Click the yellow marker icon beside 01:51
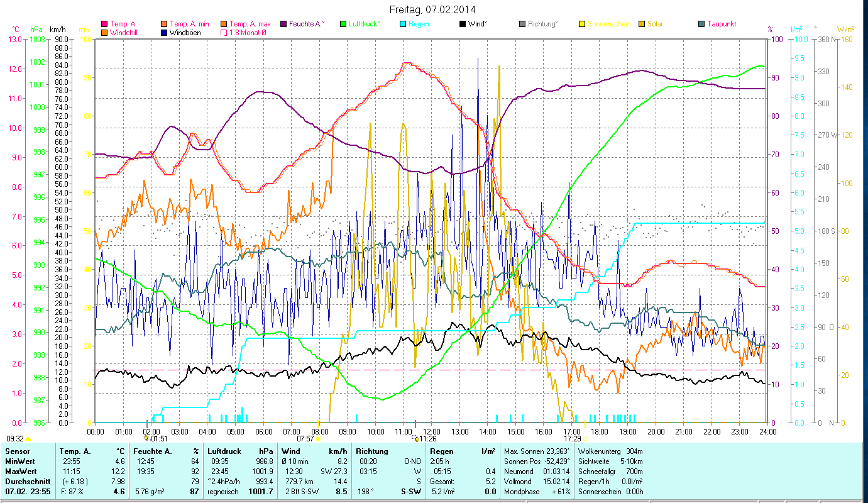The width and height of the screenshot is (868, 503). pyautogui.click(x=145, y=438)
